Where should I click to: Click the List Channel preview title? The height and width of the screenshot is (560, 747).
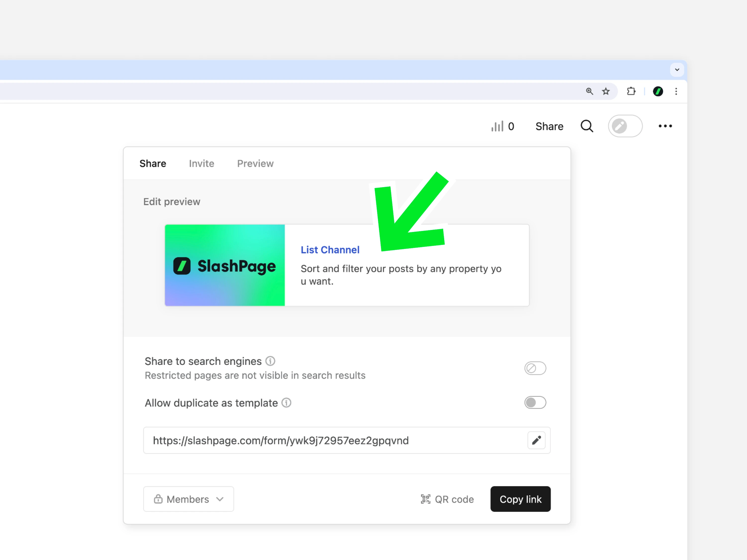[x=330, y=250]
